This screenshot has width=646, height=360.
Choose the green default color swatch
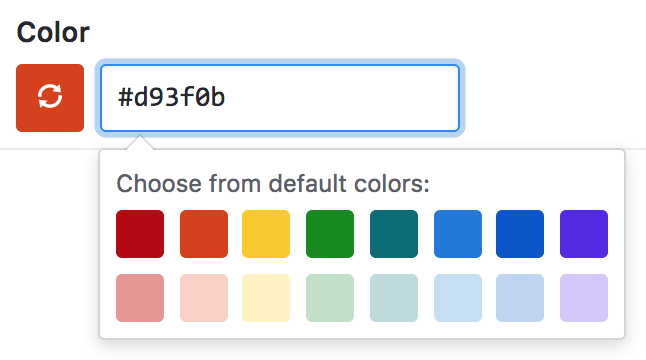(x=330, y=234)
